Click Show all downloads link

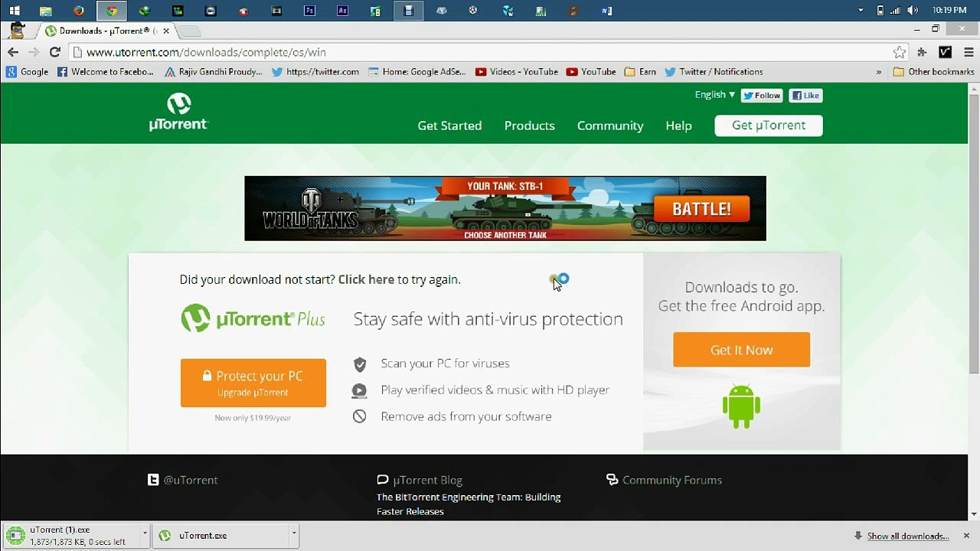pos(908,536)
